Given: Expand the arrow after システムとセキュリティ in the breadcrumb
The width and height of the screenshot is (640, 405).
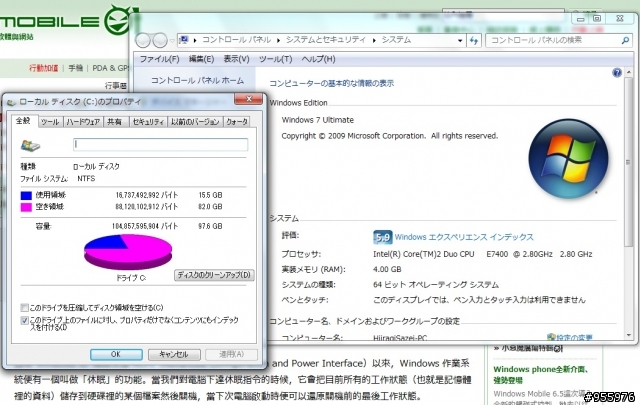Looking at the screenshot, I should pos(374,40).
